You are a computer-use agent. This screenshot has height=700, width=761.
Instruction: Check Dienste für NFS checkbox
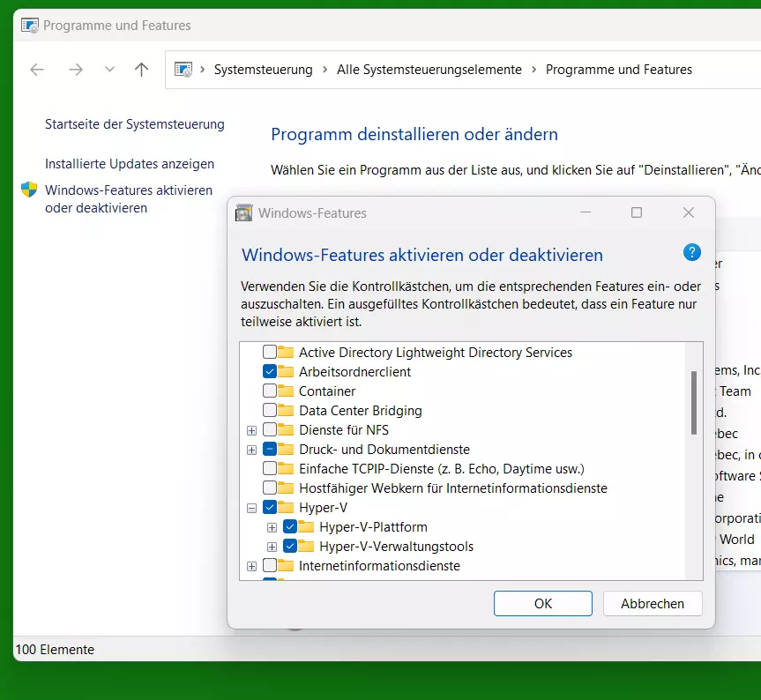(269, 429)
